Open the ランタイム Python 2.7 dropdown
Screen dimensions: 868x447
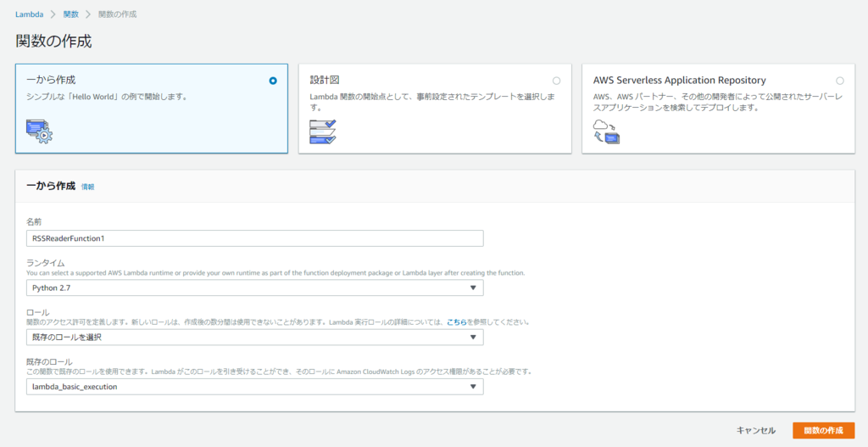(254, 288)
